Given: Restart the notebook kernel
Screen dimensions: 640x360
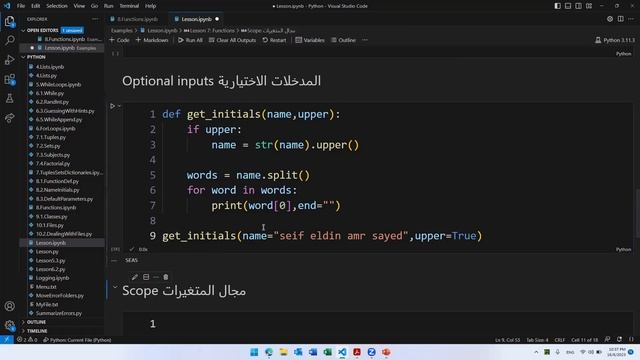Looking at the screenshot, I should click(274, 40).
